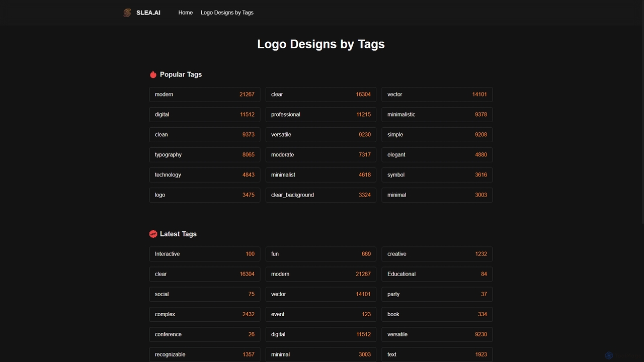This screenshot has height=362, width=644.
Task: Click the Popular Tags heading text
Action: (x=181, y=74)
